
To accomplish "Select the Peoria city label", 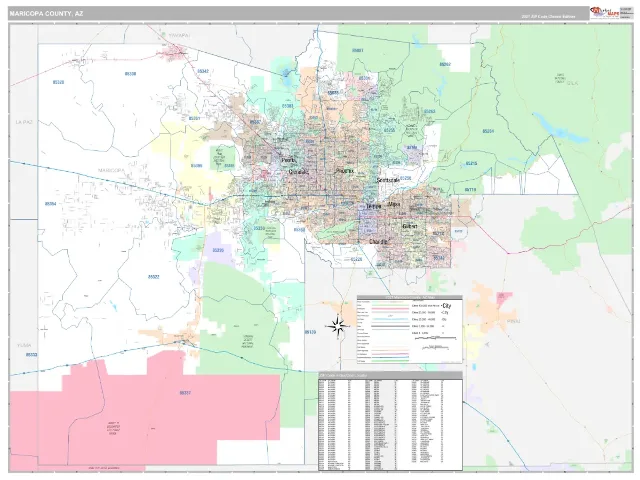I will [x=288, y=160].
